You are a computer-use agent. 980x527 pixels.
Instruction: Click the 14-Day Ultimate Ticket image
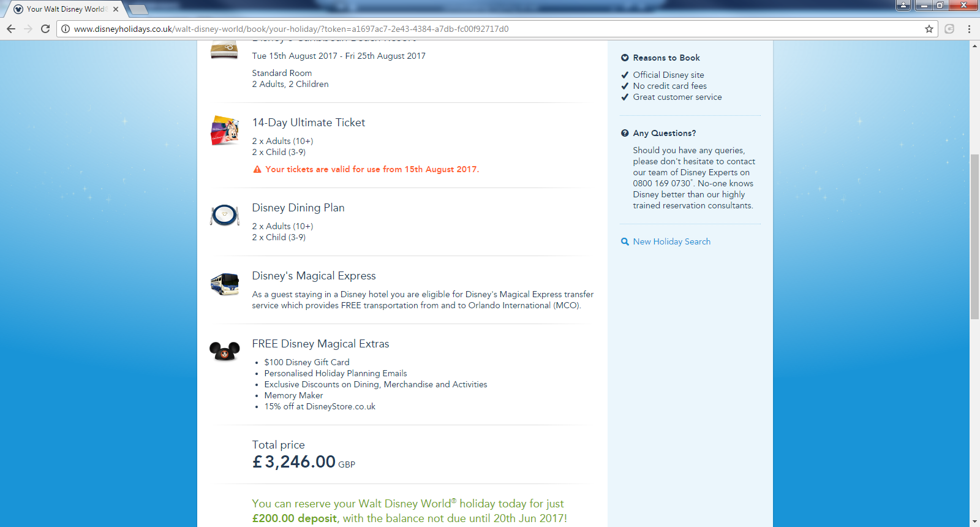point(225,130)
